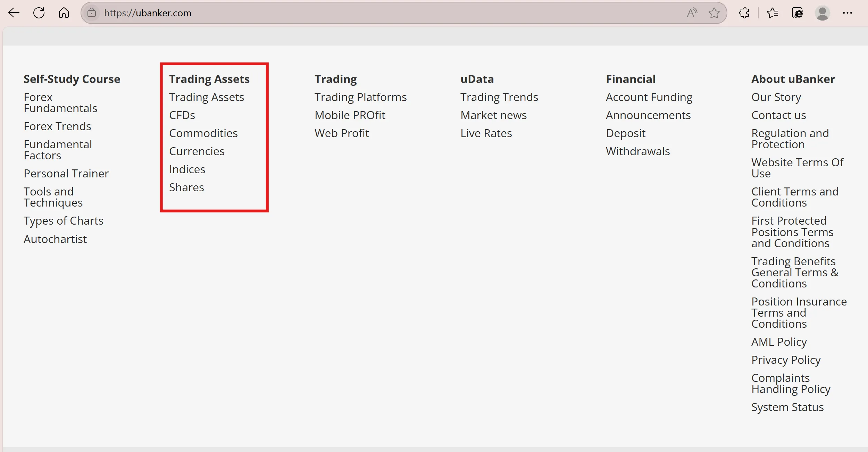Open the Trading Platforms link
This screenshot has width=868, height=452.
[x=361, y=98]
